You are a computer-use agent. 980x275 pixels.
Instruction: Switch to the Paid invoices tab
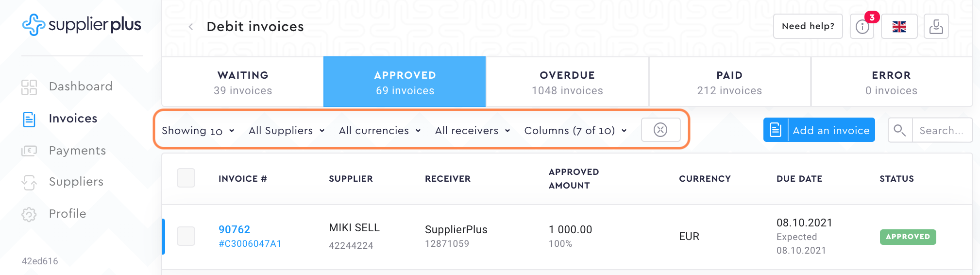729,82
